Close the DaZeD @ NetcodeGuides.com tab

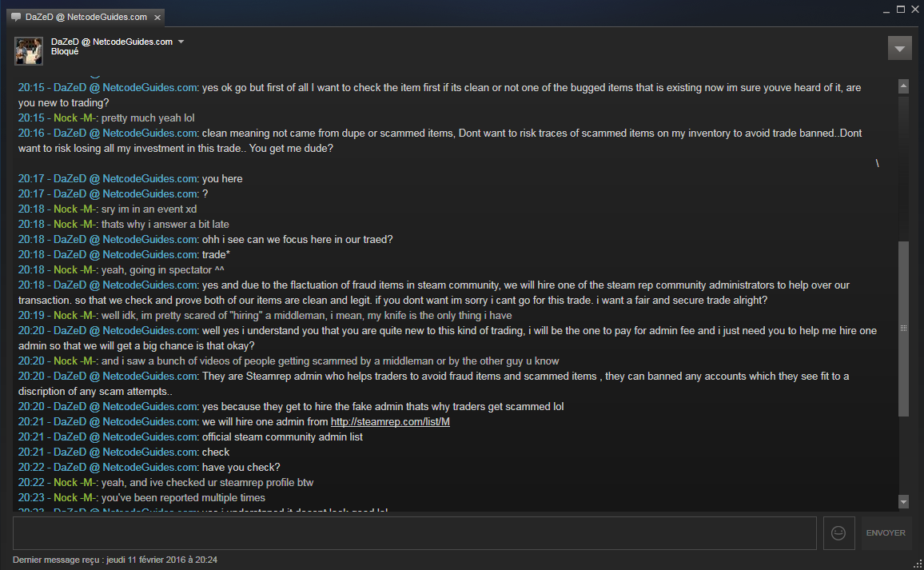[157, 17]
